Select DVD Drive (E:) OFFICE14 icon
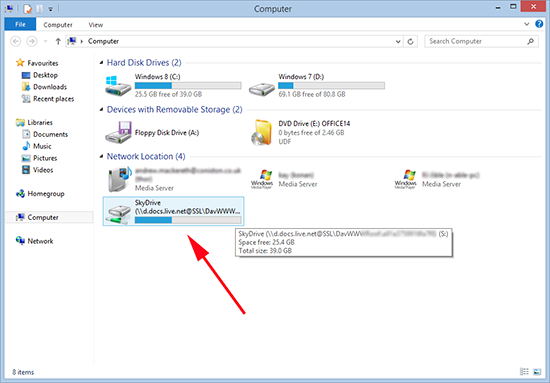Screen dimensions: 550x383 [x=262, y=133]
